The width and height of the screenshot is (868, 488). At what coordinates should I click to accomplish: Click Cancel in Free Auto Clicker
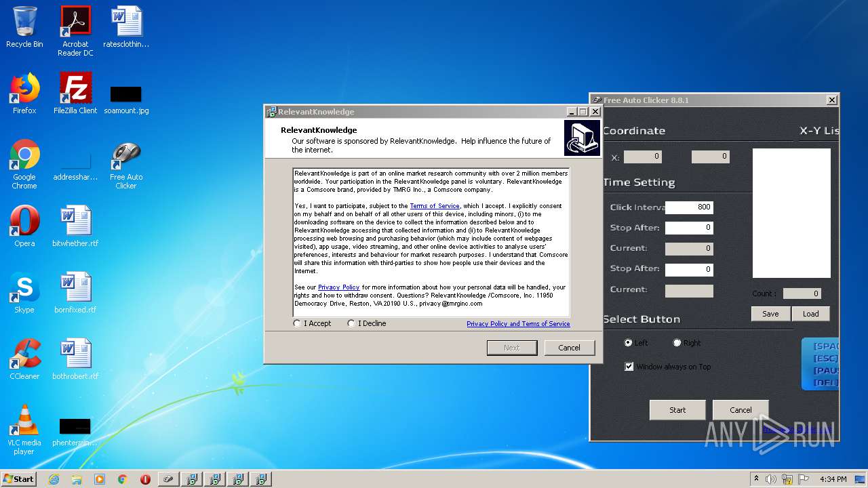pyautogui.click(x=741, y=410)
